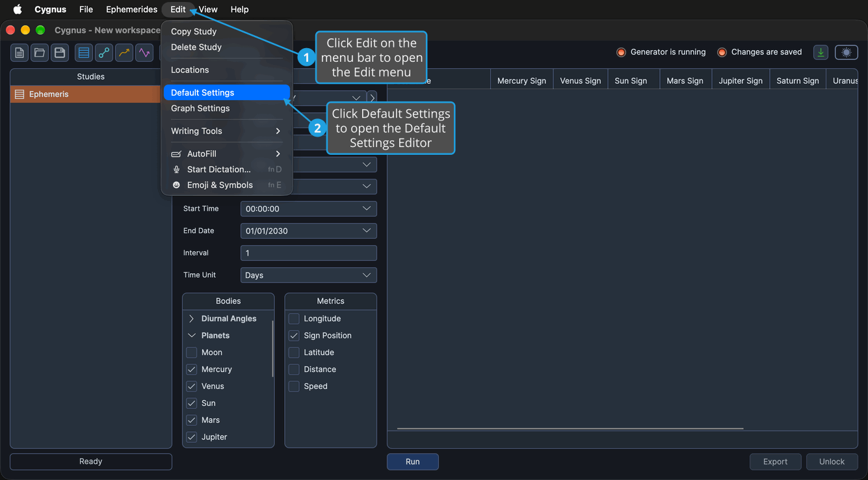The image size is (868, 480).
Task: Click the Export button
Action: click(776, 462)
